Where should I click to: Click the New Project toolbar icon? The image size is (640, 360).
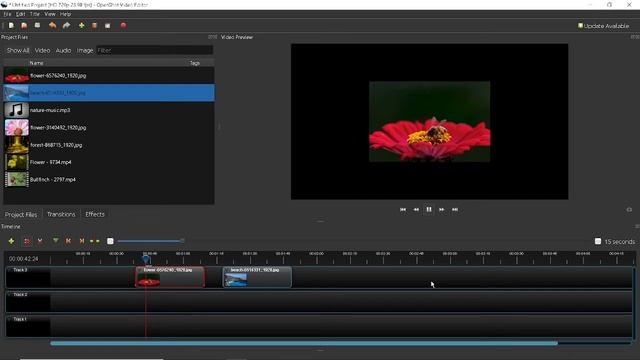pyautogui.click(x=11, y=25)
